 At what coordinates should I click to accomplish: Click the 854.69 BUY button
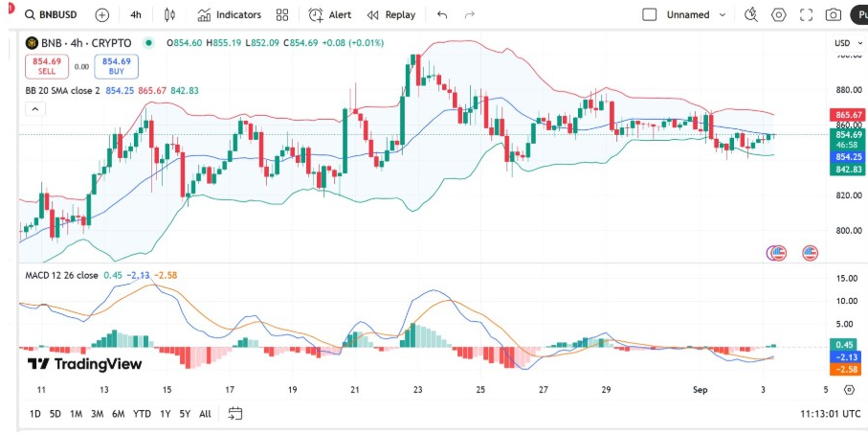(116, 66)
